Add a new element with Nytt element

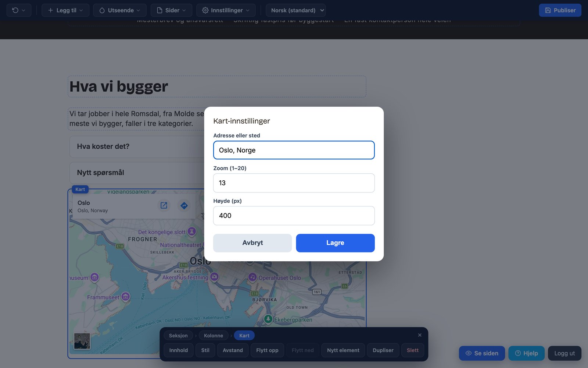coord(343,350)
